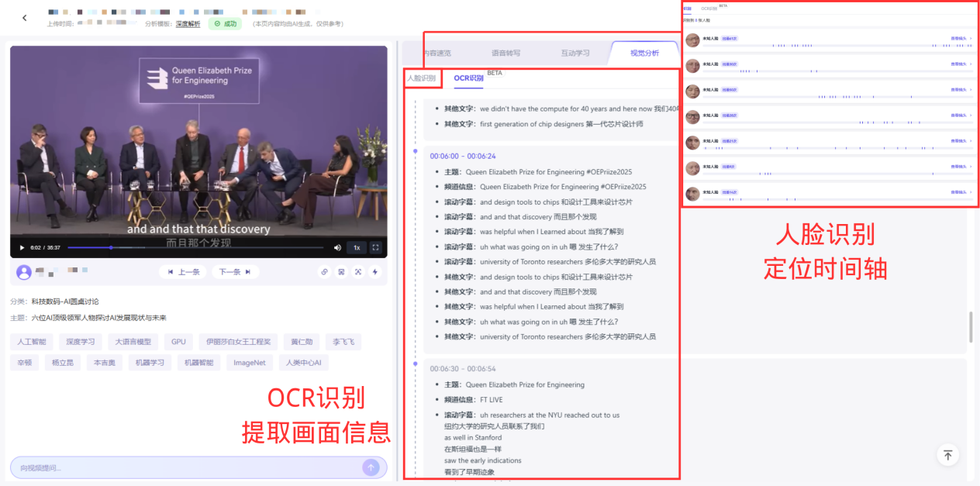This screenshot has width=980, height=486.
Task: Open the 1x playback speed selector
Action: pos(355,246)
